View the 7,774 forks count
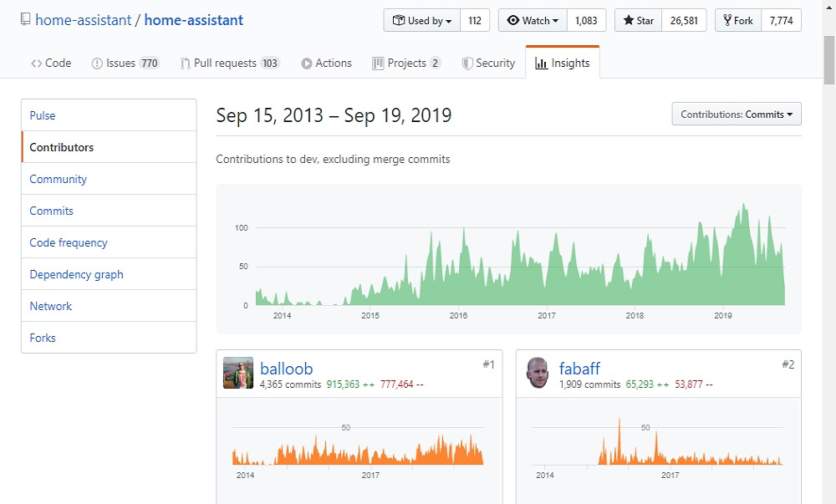The width and height of the screenshot is (836, 504). [781, 20]
